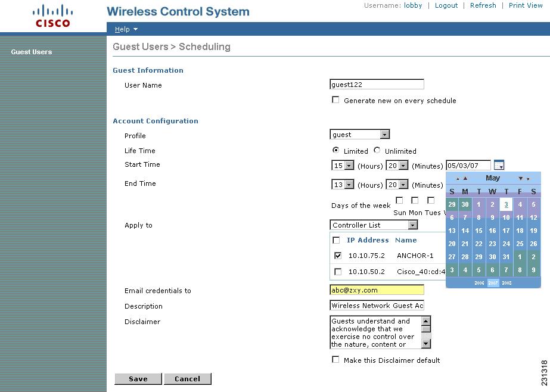
Task: Open the Help menu
Action: 126,29
